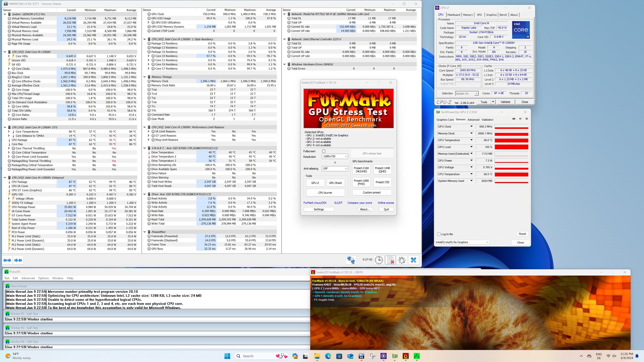Collapse HWiNFO PresentMon group
The height and width of the screenshot is (362, 644).
[145, 232]
